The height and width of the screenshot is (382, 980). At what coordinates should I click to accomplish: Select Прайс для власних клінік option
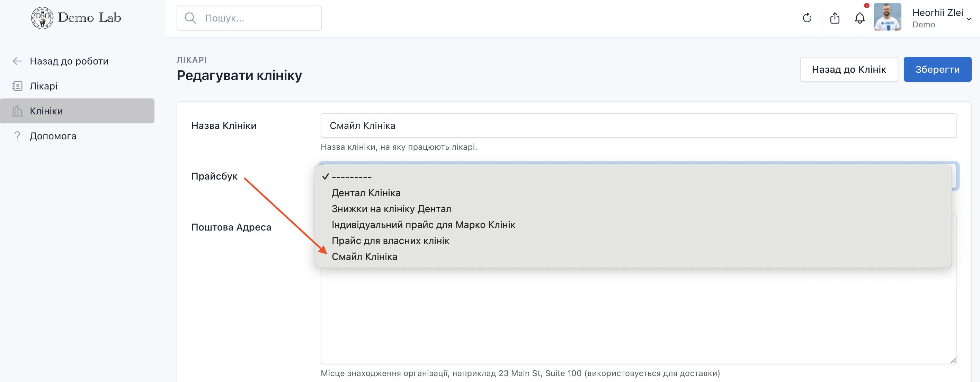click(x=390, y=241)
